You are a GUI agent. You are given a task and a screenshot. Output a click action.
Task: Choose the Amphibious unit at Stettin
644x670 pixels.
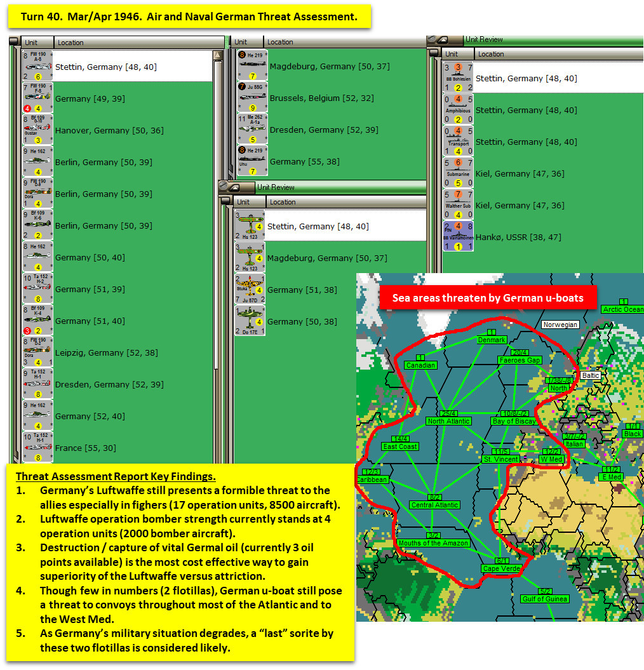click(458, 109)
